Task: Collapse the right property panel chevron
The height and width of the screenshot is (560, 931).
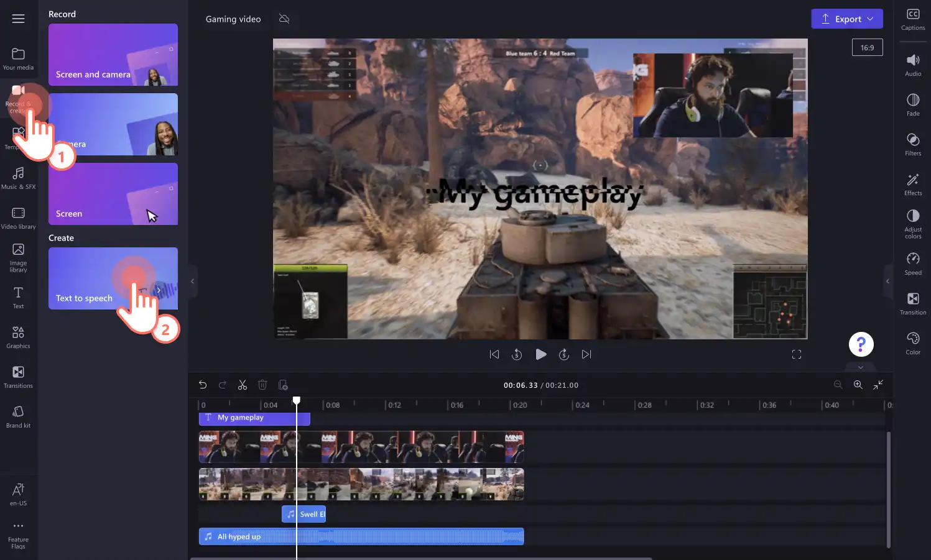Action: (x=887, y=282)
